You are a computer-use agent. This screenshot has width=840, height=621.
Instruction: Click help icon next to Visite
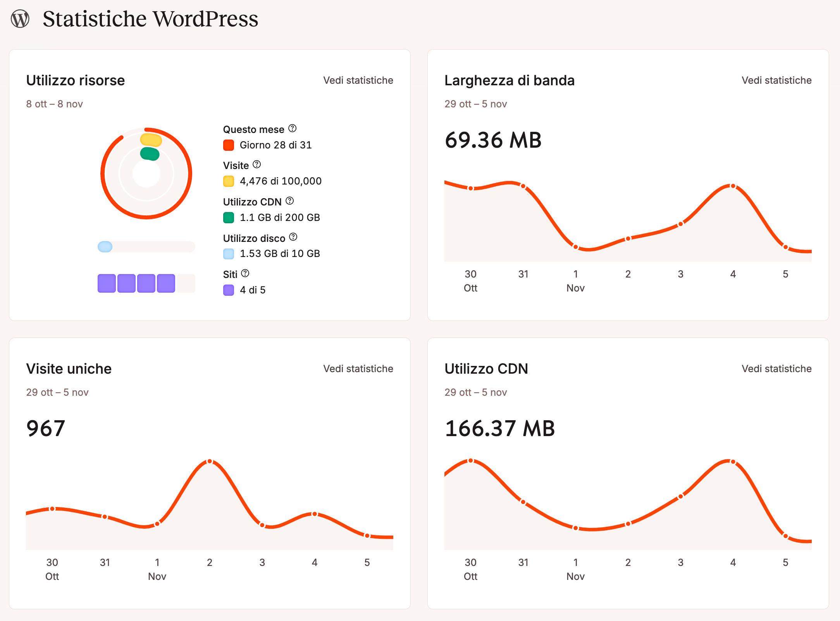tap(257, 164)
